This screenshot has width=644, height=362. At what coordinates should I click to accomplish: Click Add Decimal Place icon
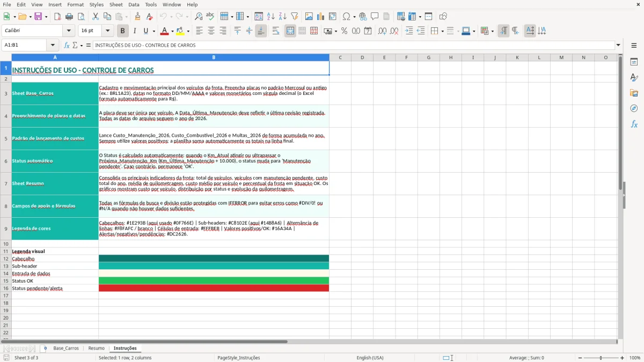tap(382, 31)
